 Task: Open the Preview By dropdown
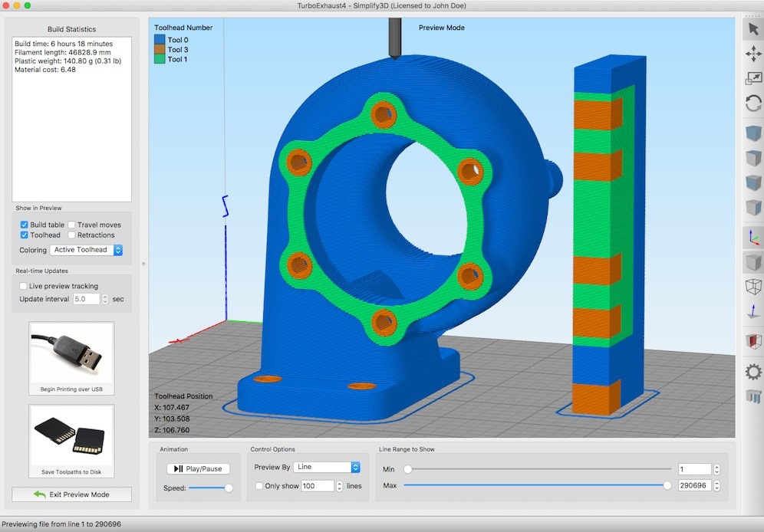click(328, 467)
